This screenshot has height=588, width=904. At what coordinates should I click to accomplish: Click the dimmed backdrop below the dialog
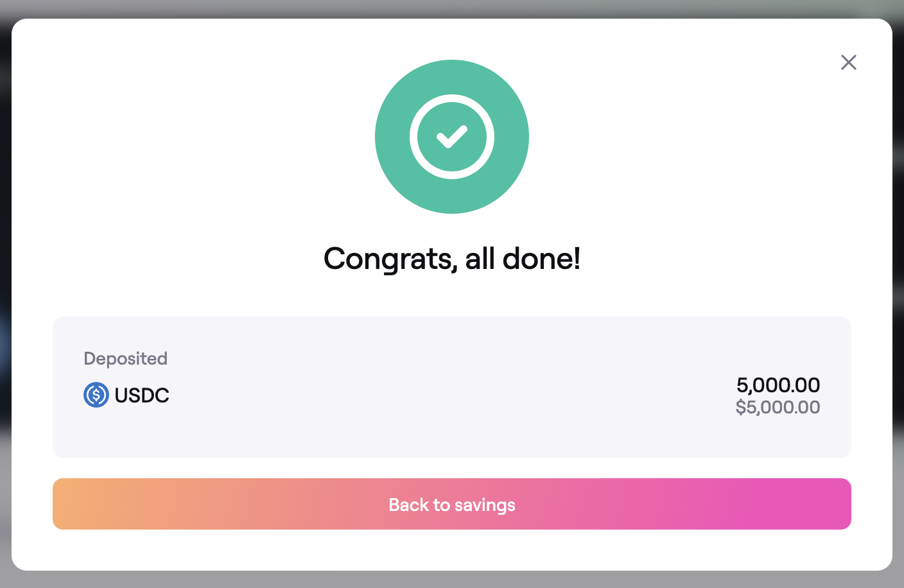pyautogui.click(x=452, y=580)
